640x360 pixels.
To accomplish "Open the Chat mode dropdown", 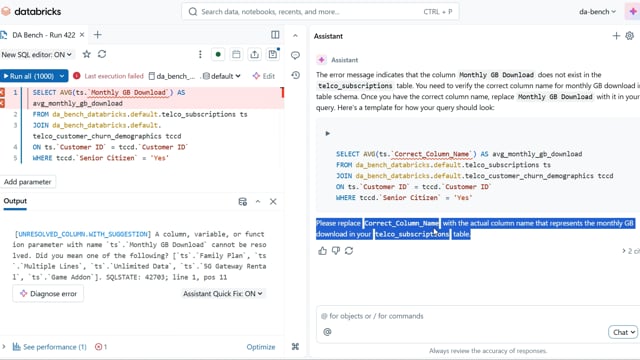I will (x=623, y=332).
